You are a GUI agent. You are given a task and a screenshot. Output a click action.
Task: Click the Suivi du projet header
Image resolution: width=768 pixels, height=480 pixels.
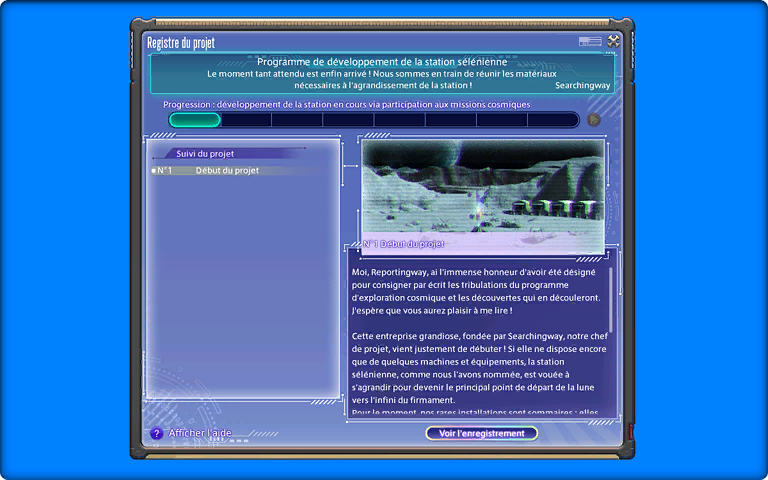205,154
